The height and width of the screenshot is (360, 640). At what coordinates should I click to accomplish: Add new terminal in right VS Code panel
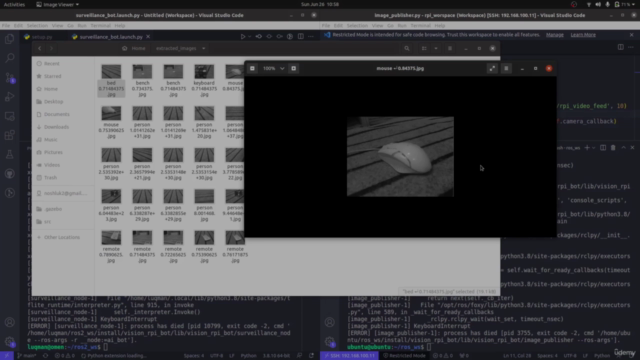coord(587,148)
